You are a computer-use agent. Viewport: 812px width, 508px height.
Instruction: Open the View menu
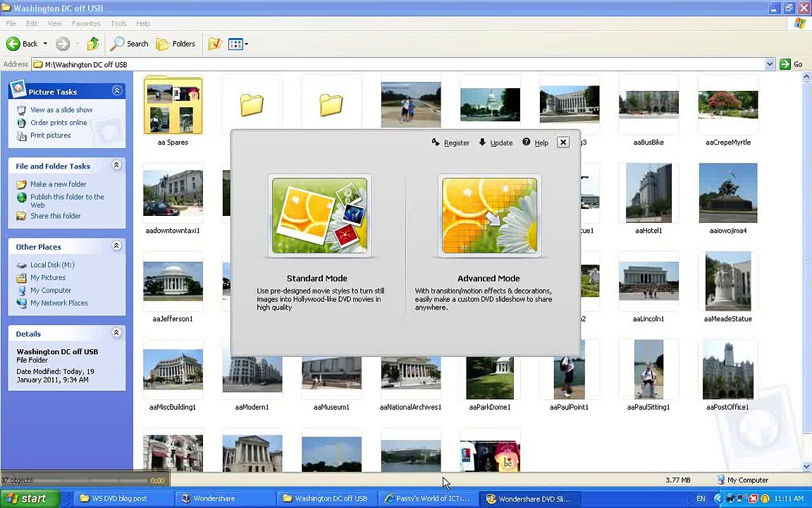54,23
